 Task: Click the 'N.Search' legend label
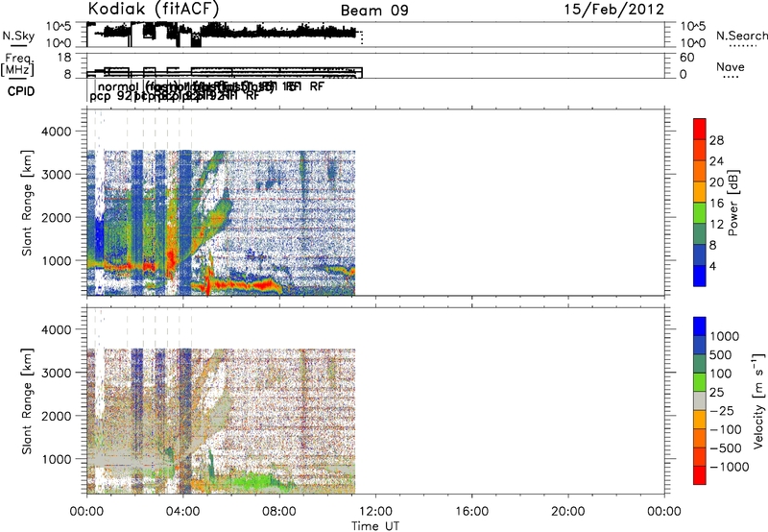click(x=741, y=36)
